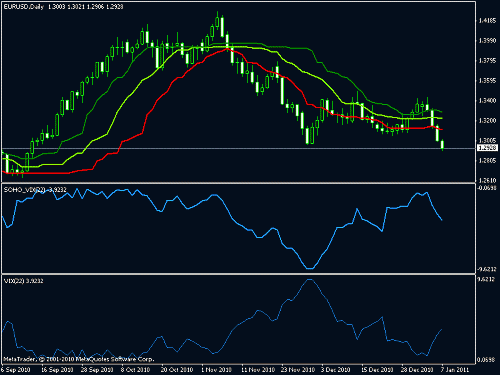Select the 7 Jan 2011 date label
Image resolution: width=500 pixels, height=375 pixels.
tap(455, 370)
